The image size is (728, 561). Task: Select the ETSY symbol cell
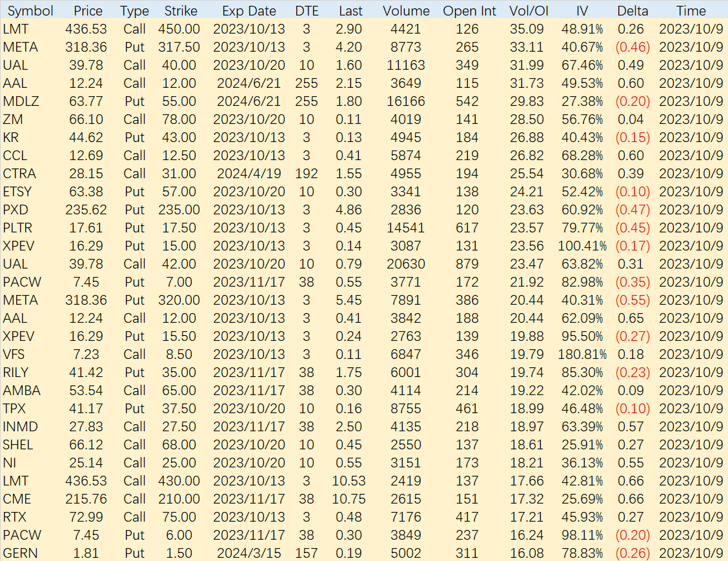pos(17,192)
